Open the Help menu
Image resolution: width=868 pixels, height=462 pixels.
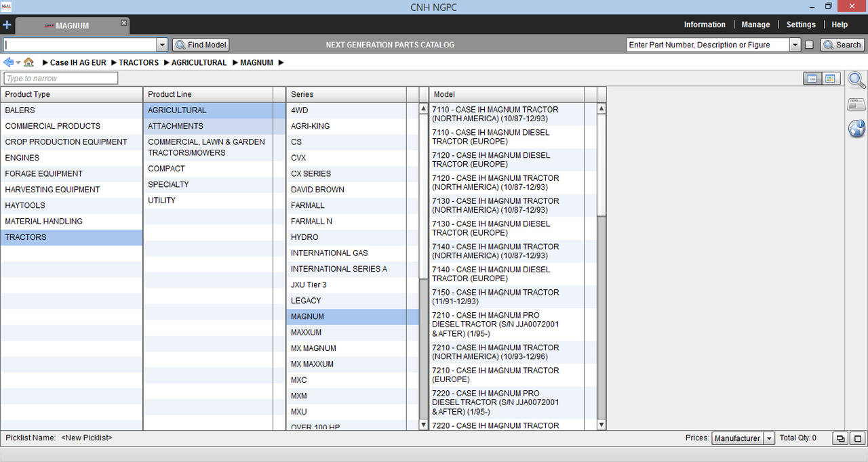pos(840,24)
